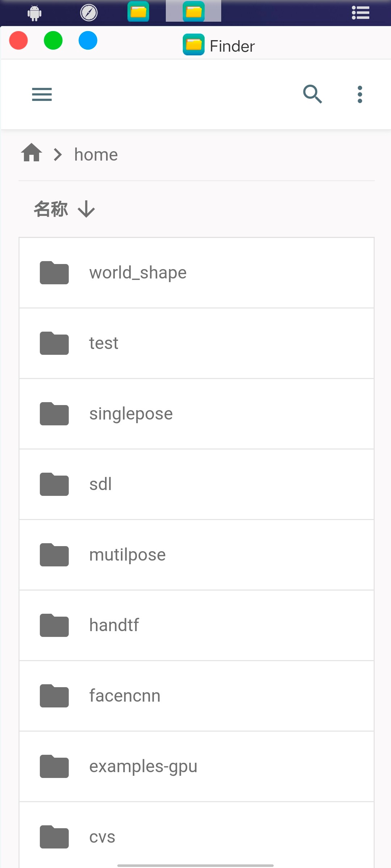Open the mutilpose folder
This screenshot has height=868, width=391.
(x=197, y=555)
